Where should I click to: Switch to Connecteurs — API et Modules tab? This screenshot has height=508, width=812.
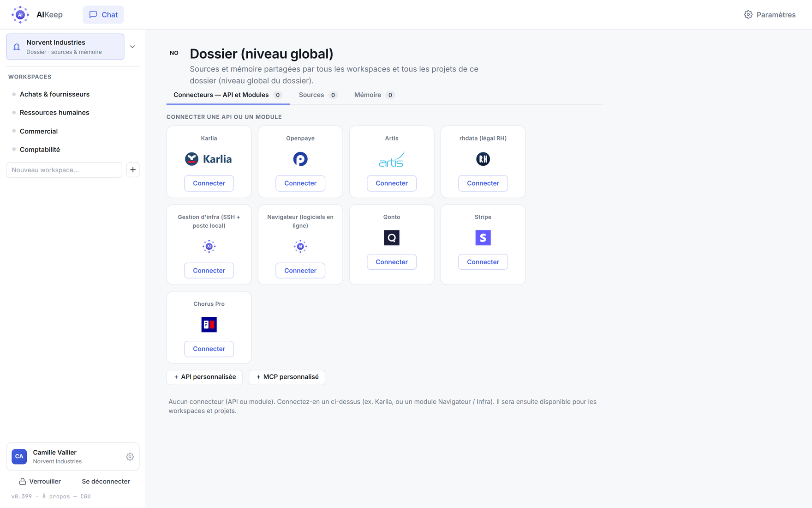(228, 95)
